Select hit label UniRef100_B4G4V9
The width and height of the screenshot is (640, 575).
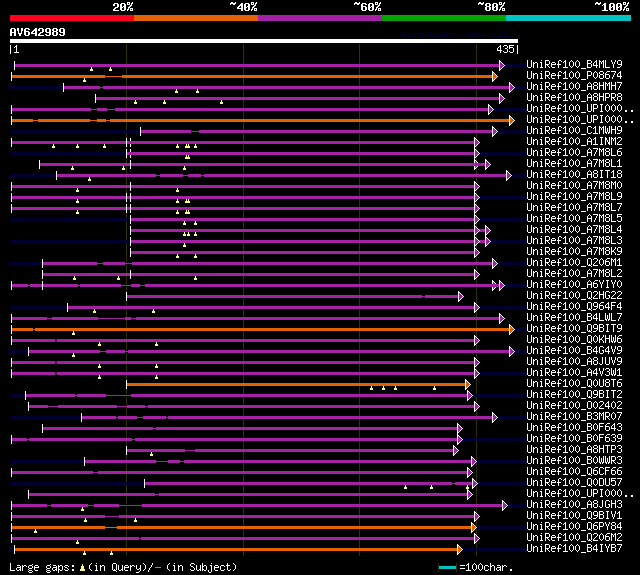coord(574,351)
